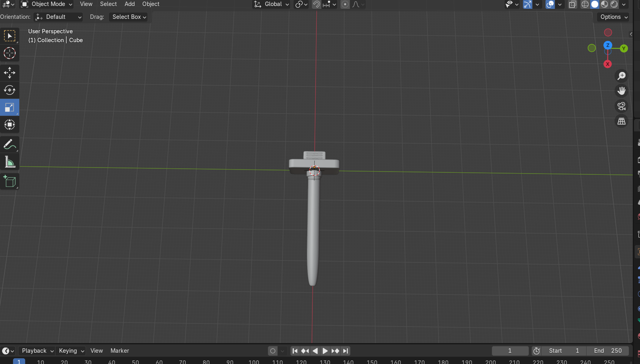
Task: Open the Orientation Default dropdown
Action: (x=59, y=17)
